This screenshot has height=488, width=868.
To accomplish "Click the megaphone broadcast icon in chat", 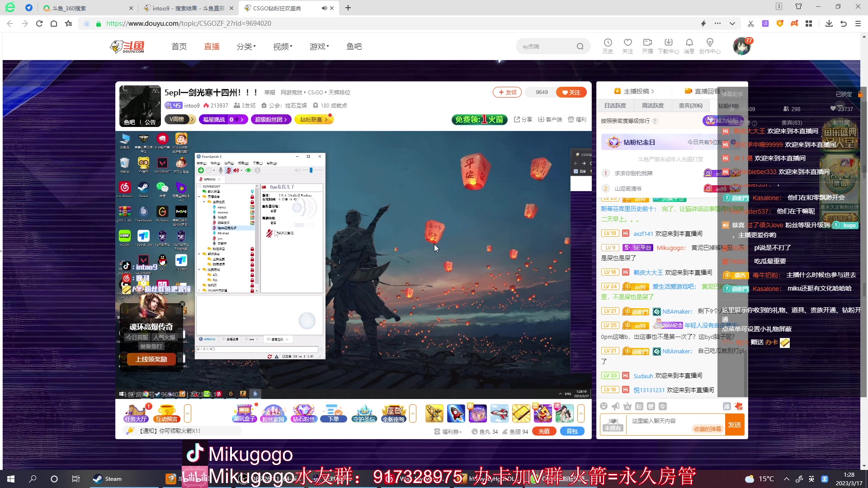I will (615, 406).
